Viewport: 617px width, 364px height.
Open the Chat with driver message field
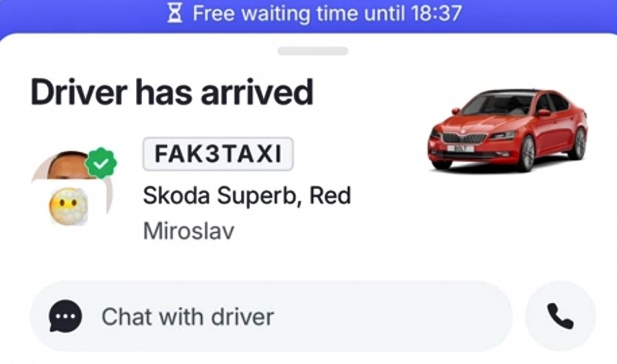pyautogui.click(x=271, y=316)
